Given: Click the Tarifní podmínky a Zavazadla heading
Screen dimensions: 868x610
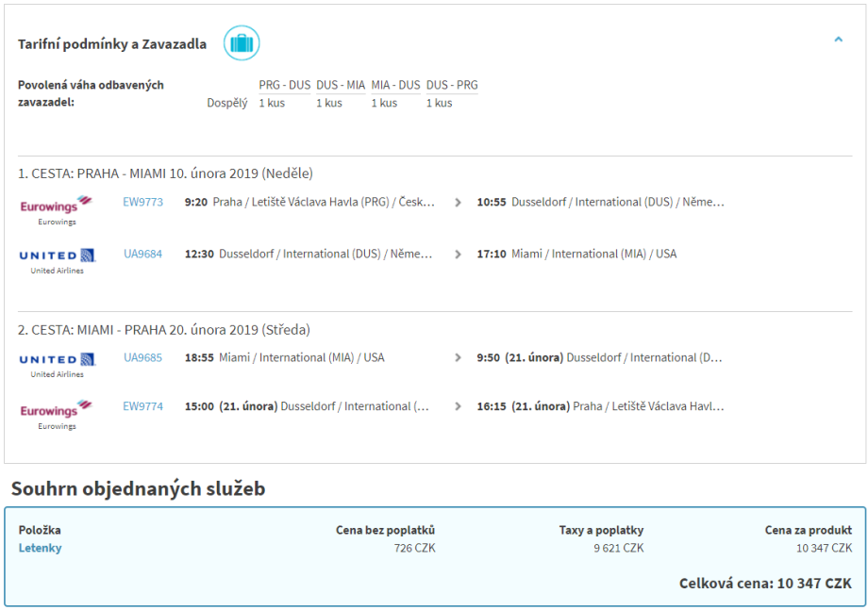Looking at the screenshot, I should click(112, 44).
